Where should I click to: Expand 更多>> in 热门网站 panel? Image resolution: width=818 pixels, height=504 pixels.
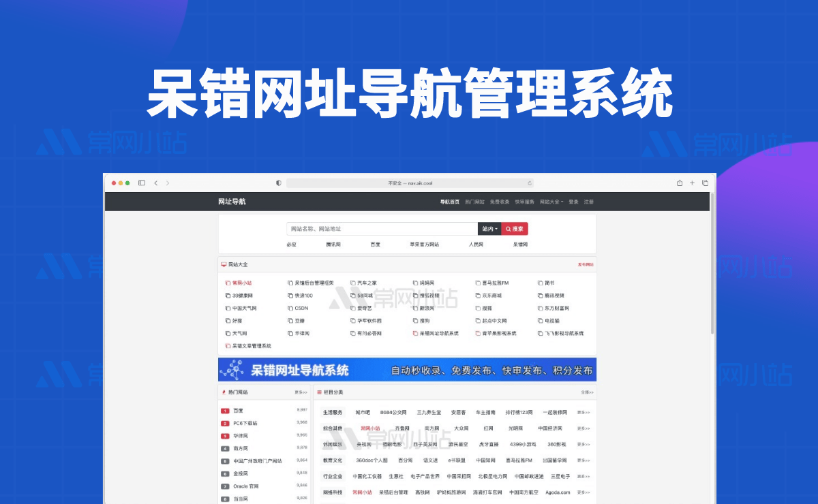click(x=301, y=392)
